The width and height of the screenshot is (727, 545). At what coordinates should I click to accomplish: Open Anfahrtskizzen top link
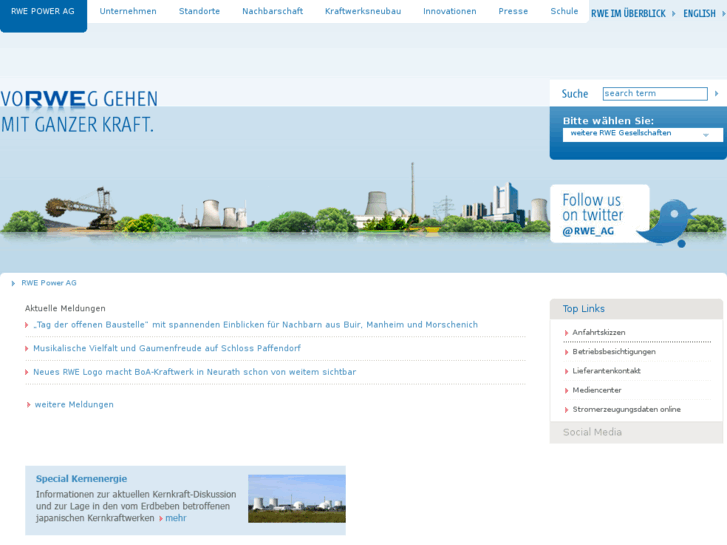(x=599, y=333)
